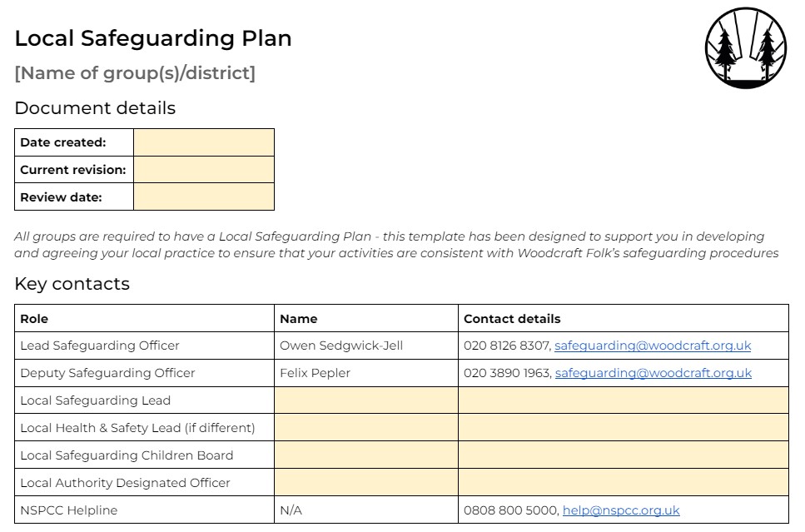Open Deputy Safeguarding Officer email link

point(653,373)
